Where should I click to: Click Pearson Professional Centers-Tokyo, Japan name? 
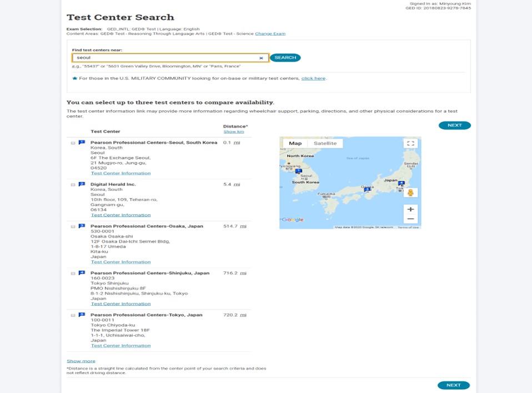click(x=147, y=315)
